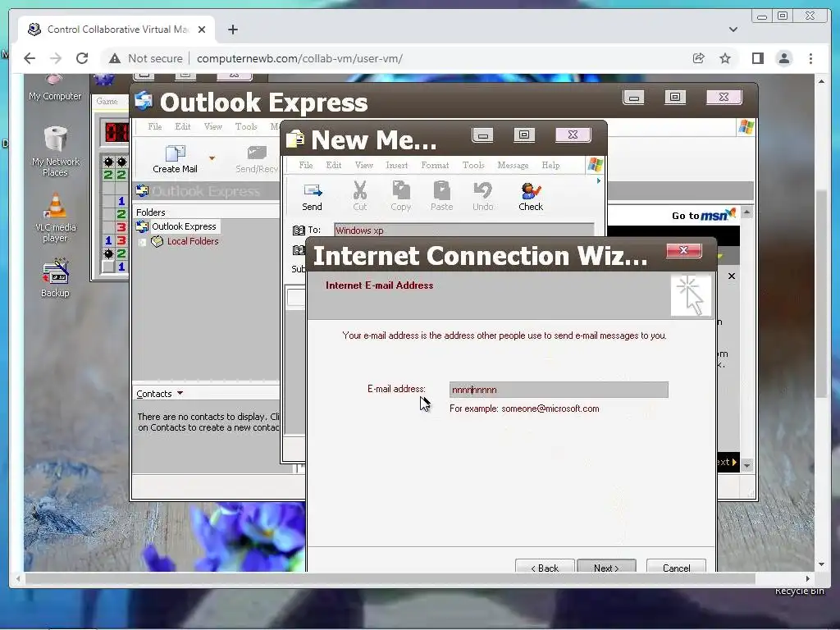
Task: Click the Send icon in New Message toolbar
Action: point(312,197)
